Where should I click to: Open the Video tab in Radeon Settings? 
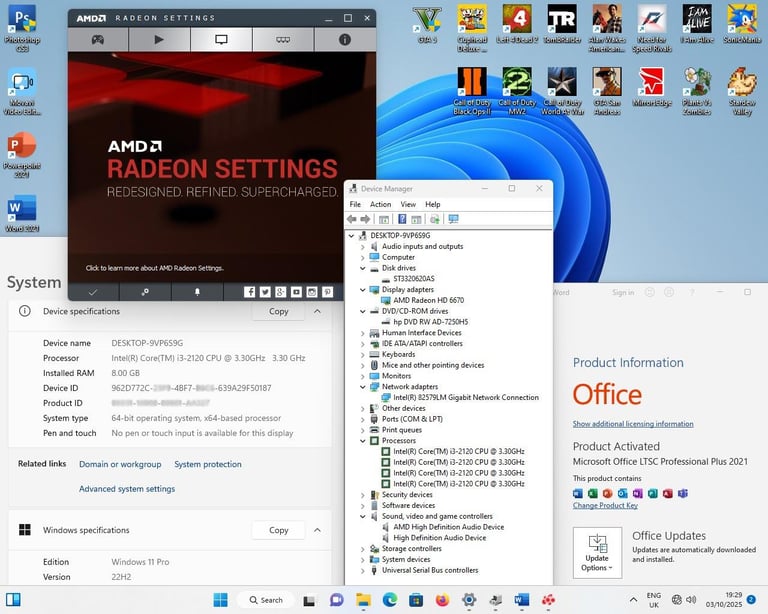159,40
